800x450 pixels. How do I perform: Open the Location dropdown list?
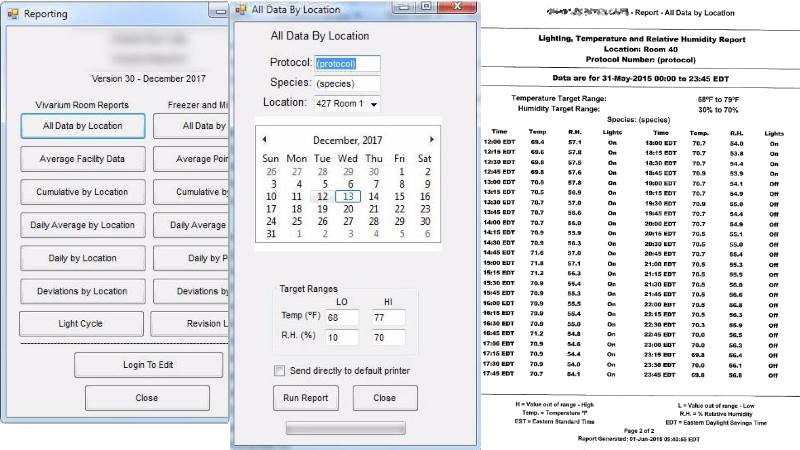coord(374,104)
